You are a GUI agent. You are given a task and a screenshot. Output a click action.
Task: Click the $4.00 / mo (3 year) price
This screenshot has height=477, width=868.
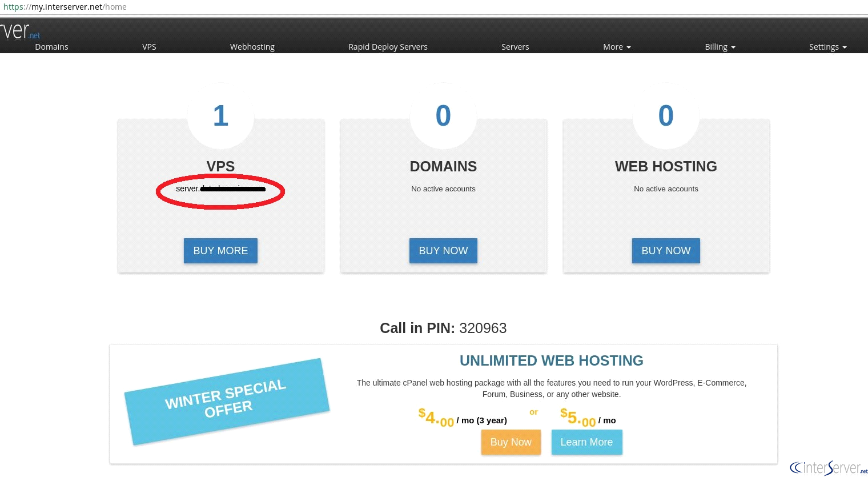(x=463, y=419)
